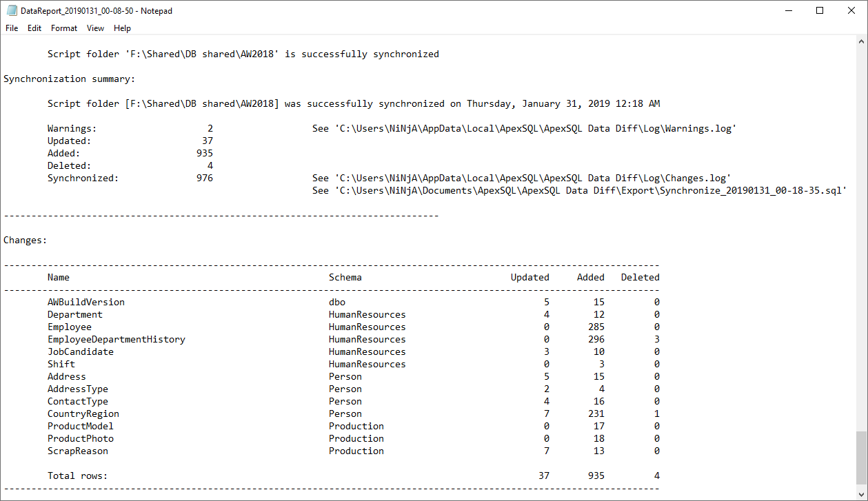Click the 'Total rows:' text

77,476
